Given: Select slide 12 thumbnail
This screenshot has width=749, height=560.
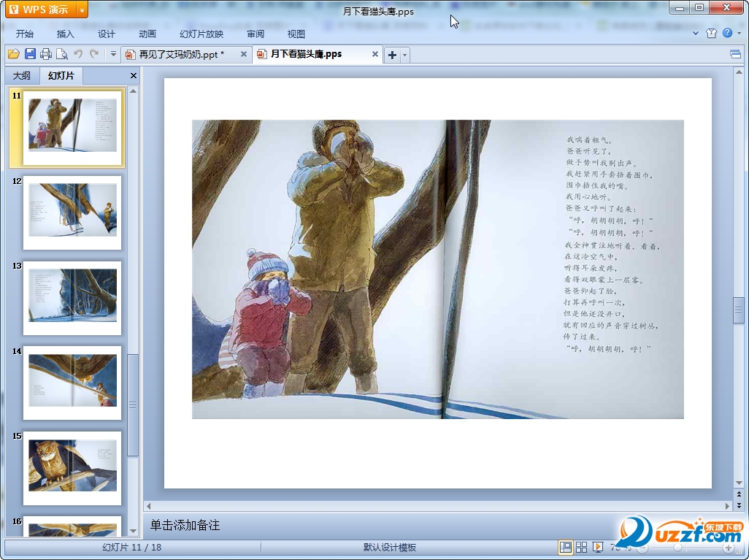Looking at the screenshot, I should coord(72,212).
